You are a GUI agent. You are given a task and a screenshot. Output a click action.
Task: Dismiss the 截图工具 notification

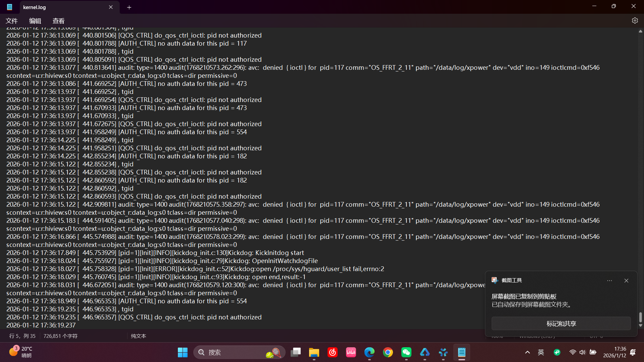[626, 280]
